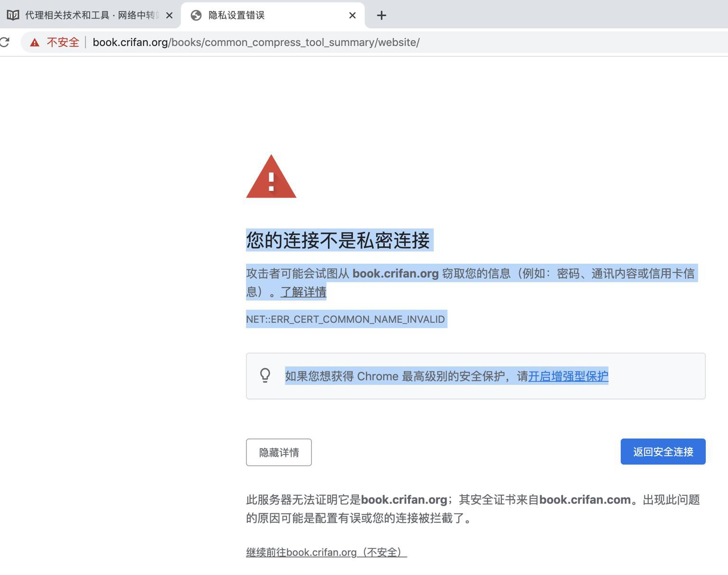The height and width of the screenshot is (575, 728).
Task: Click the 您的连接不是私密连接 heading
Action: tap(338, 240)
